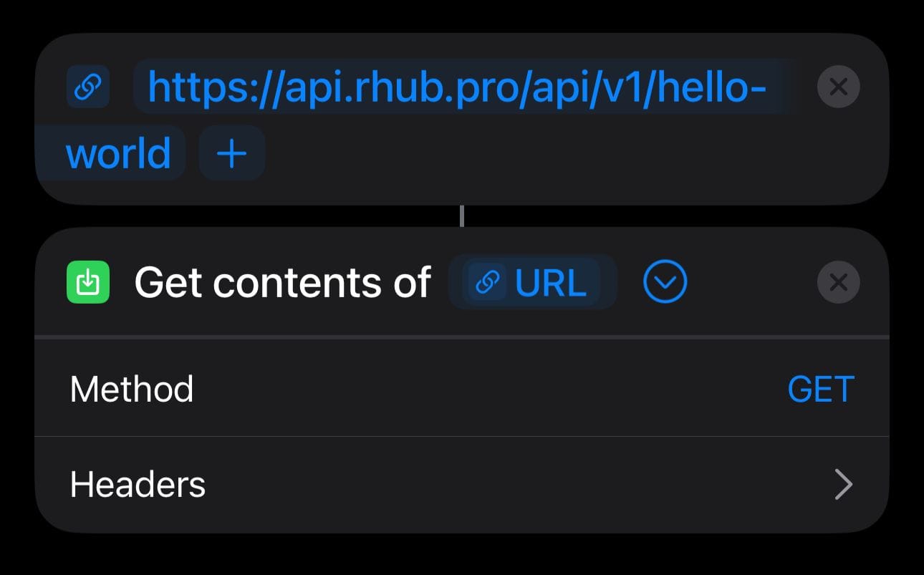Collapse options using the circled down chevron

coord(665,282)
